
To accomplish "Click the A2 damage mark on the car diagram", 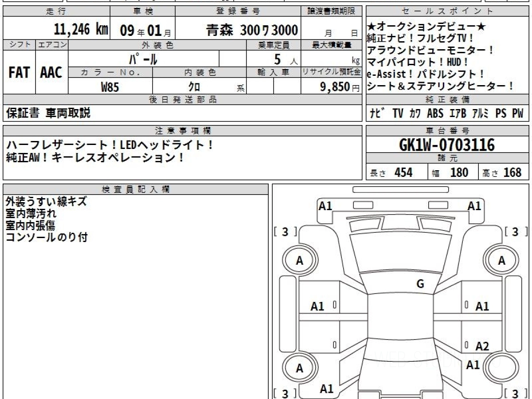I will [482, 346].
